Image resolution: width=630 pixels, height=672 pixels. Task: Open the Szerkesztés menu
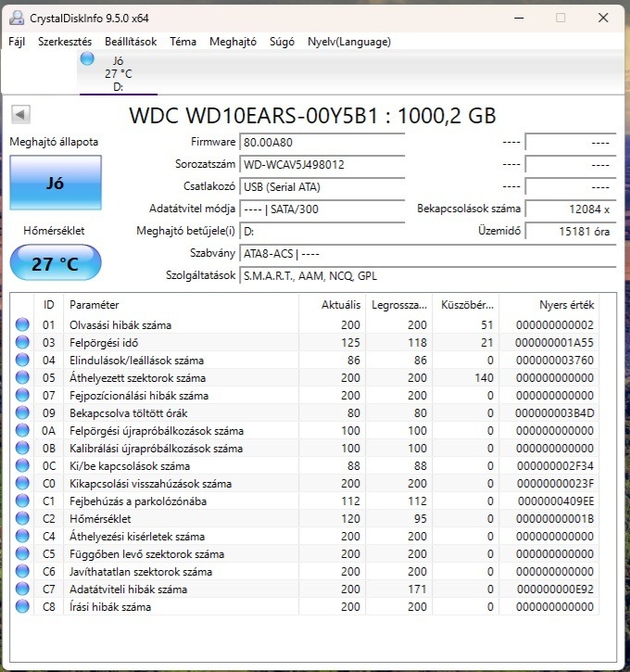pos(65,42)
